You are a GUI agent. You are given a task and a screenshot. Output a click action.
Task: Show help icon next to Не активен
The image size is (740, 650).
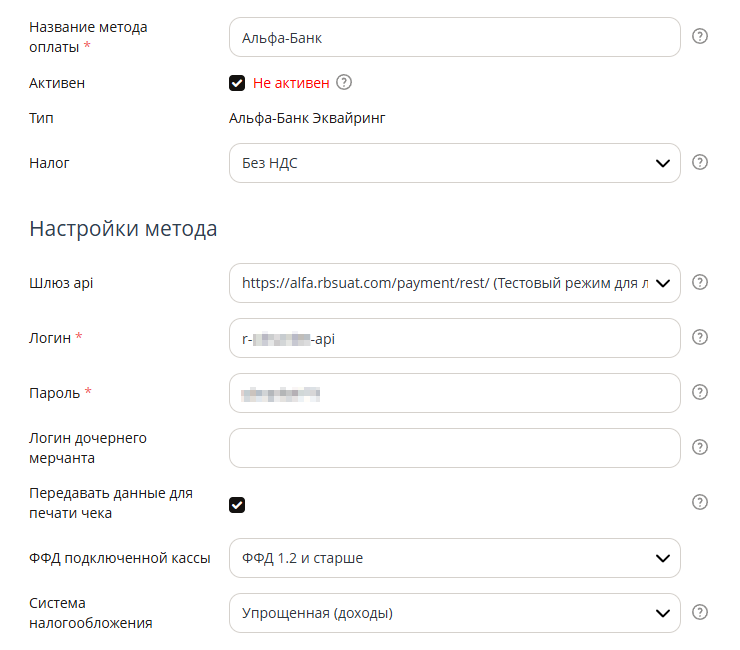[344, 82]
